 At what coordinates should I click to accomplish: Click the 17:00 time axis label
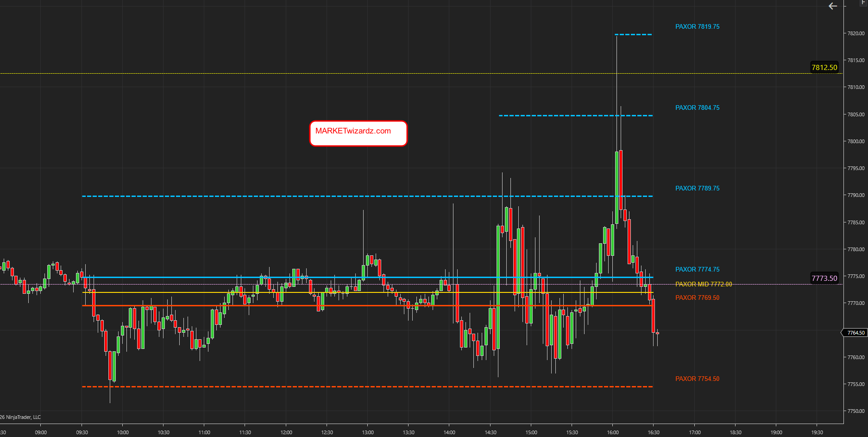pos(695,432)
